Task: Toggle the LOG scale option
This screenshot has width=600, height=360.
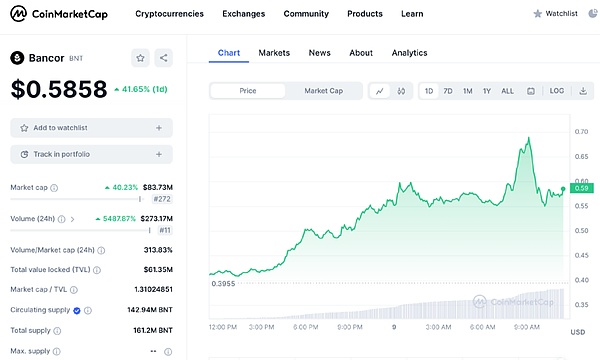Action: pyautogui.click(x=557, y=91)
